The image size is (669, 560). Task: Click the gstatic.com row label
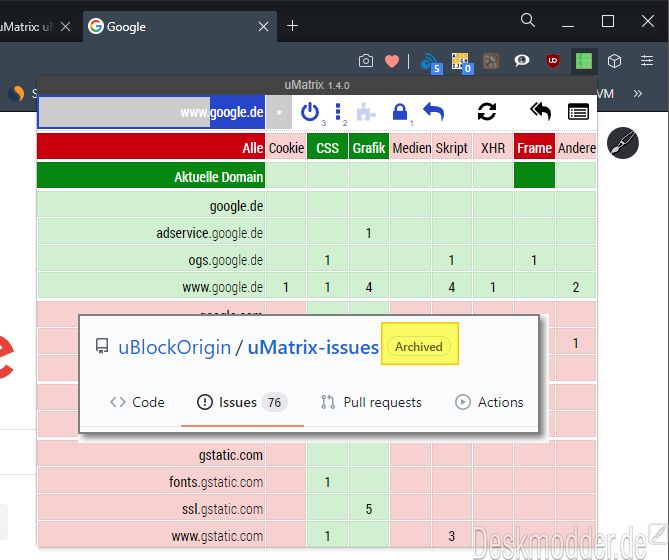tap(151, 454)
